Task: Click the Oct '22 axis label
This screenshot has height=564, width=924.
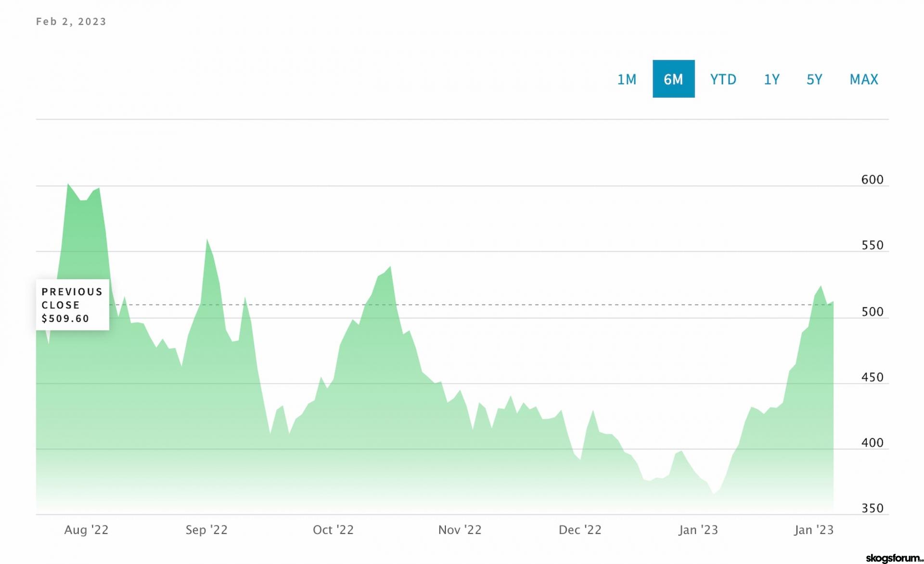Action: coord(333,530)
